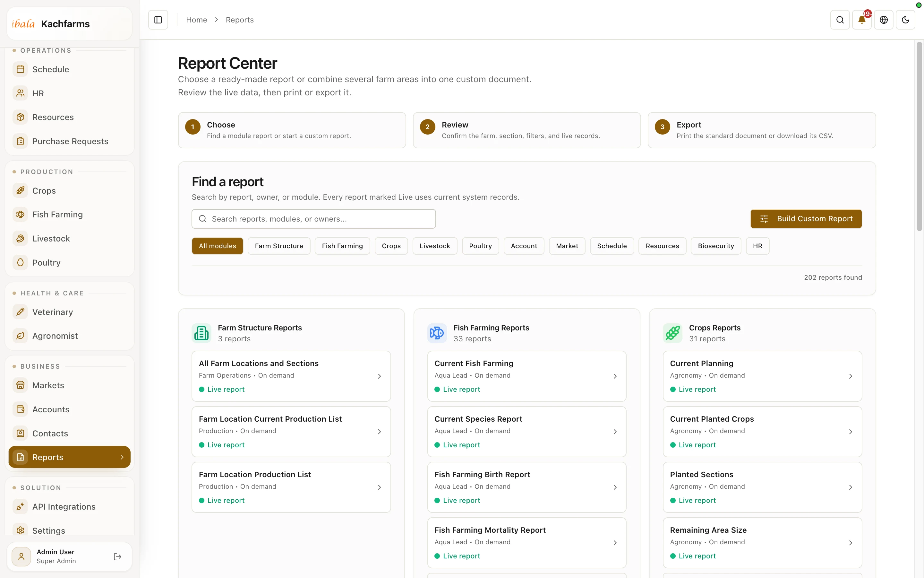Open Purchase Requests sidebar item
This screenshot has width=924, height=578.
70,141
